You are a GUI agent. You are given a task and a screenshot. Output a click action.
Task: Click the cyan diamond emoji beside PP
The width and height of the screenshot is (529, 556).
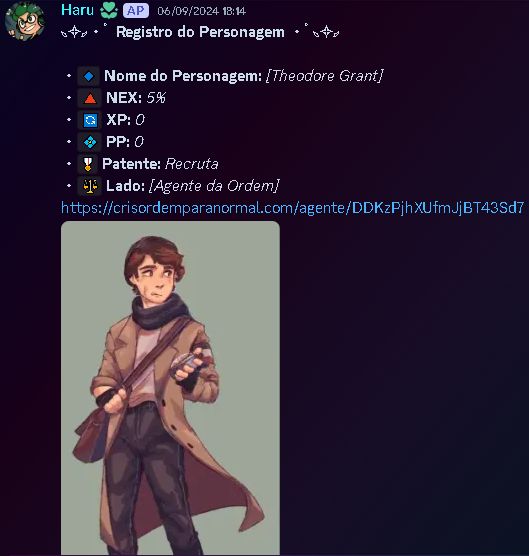coord(90,142)
